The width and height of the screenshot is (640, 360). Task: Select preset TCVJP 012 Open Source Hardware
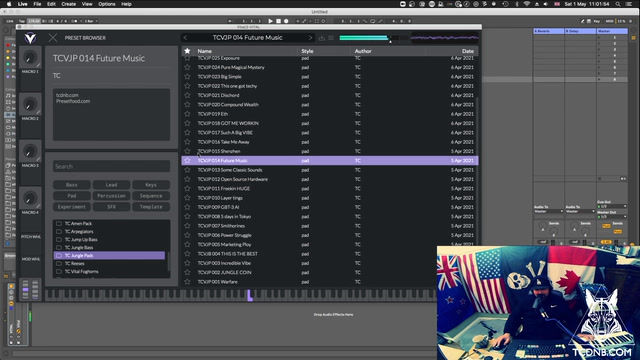point(330,179)
